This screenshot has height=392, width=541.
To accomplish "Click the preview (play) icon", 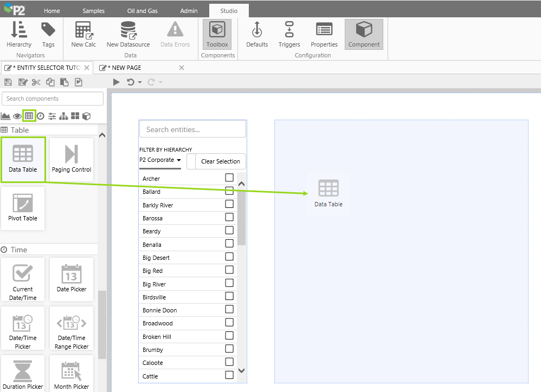I will (116, 82).
